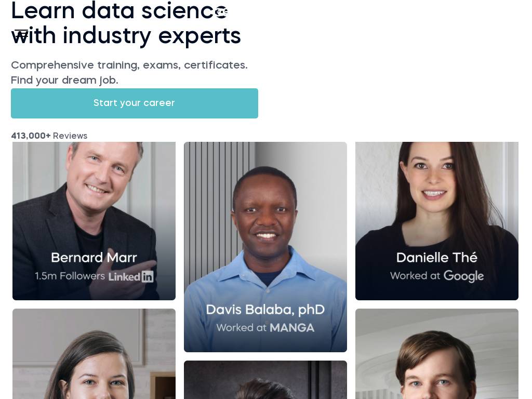Select Bernard Marr's face in his photo
This screenshot has height=399, width=532.
coord(99,170)
